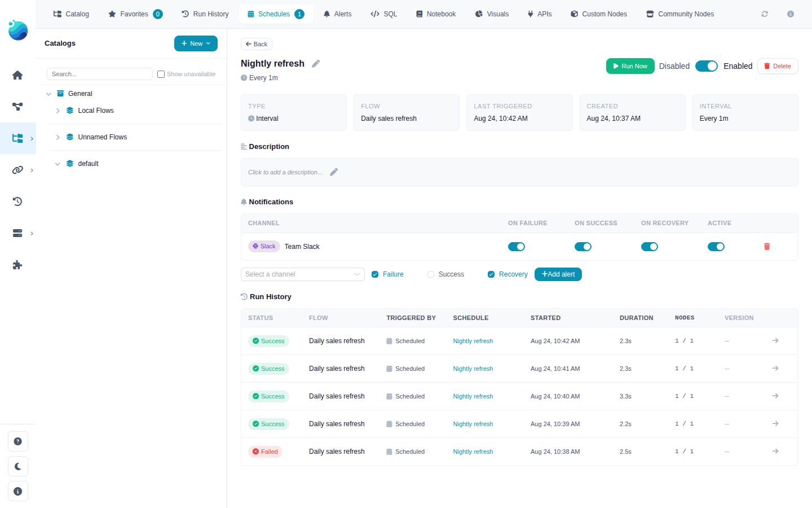Click the refresh icon in top bar

point(765,14)
